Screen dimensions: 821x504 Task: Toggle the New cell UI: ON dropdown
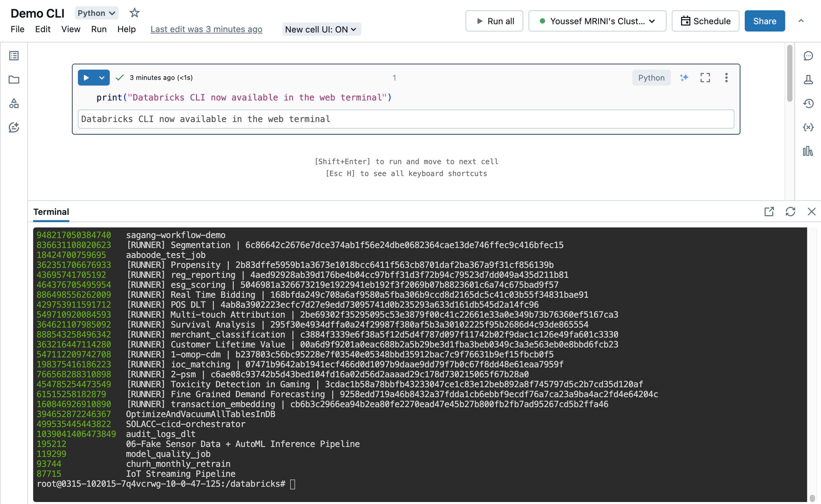(322, 29)
